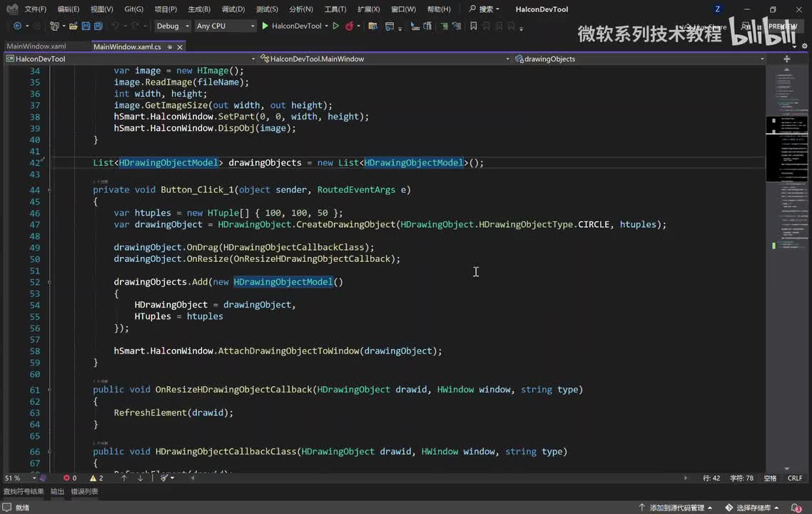Viewport: 812px width, 514px height.
Task: Click the 搜索 search box in title bar
Action: 484,9
